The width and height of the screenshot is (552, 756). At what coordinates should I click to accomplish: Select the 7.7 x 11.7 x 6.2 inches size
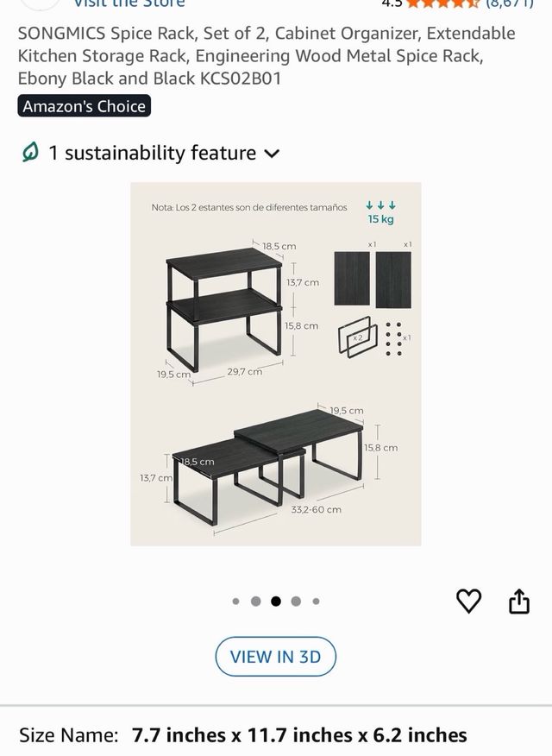299,735
